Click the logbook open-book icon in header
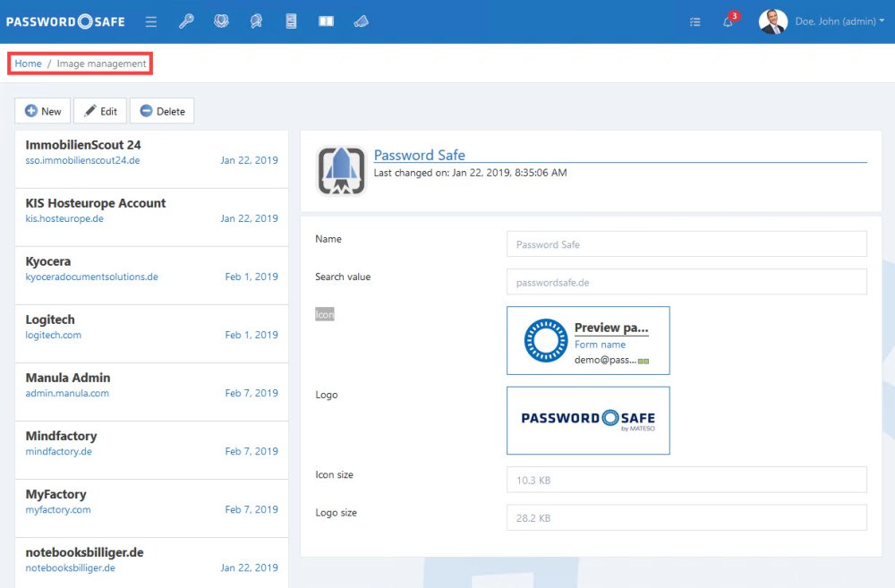Screen dimensions: 895x588 click(326, 21)
